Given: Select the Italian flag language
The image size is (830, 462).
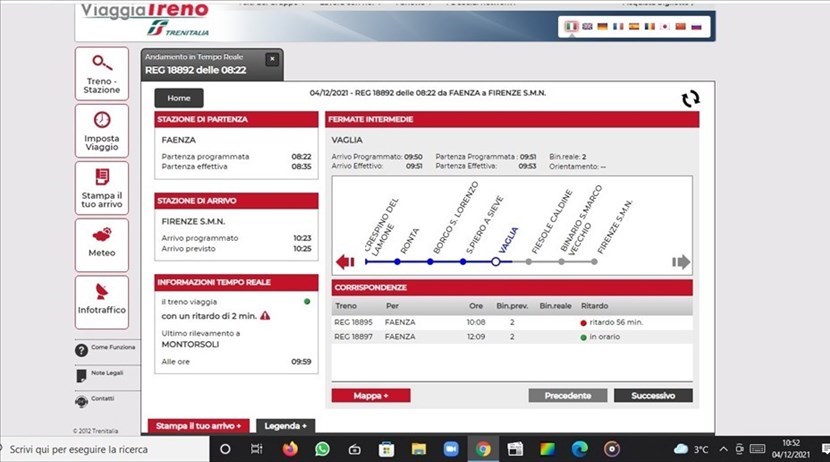Looking at the screenshot, I should click(571, 26).
